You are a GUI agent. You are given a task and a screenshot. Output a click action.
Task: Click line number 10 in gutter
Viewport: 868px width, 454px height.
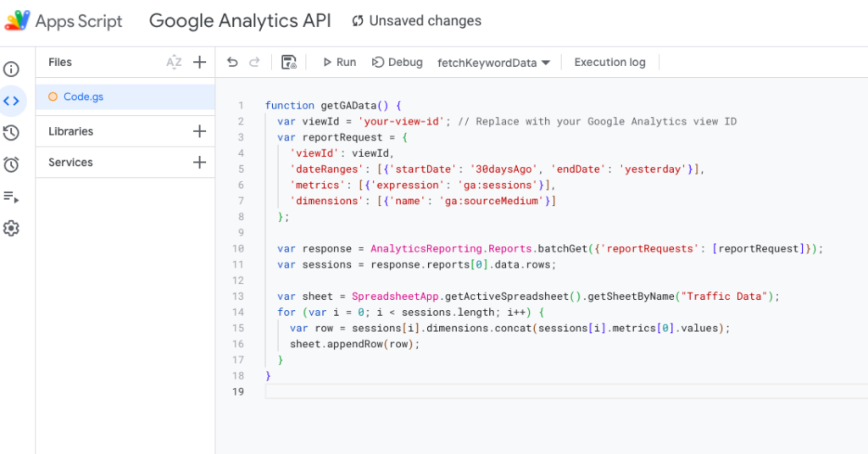pyautogui.click(x=238, y=249)
